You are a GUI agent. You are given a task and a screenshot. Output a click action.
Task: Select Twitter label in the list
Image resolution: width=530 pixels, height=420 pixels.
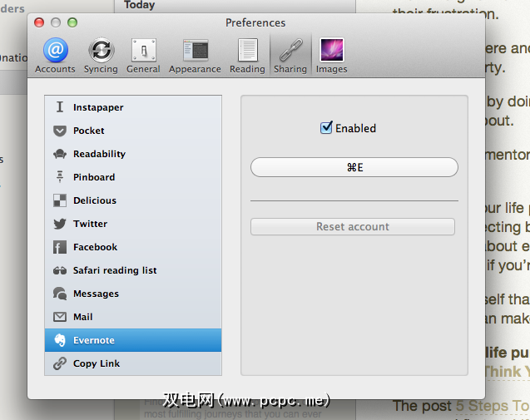[90, 224]
